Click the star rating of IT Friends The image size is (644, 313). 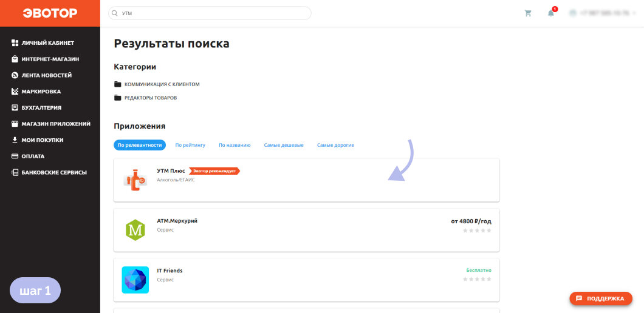(477, 280)
